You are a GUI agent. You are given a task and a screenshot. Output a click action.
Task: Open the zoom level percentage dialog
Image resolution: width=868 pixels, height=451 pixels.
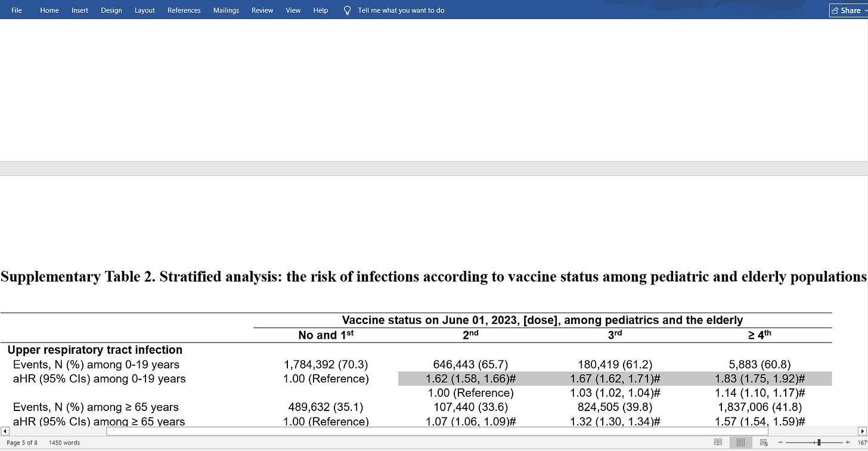pyautogui.click(x=862, y=442)
